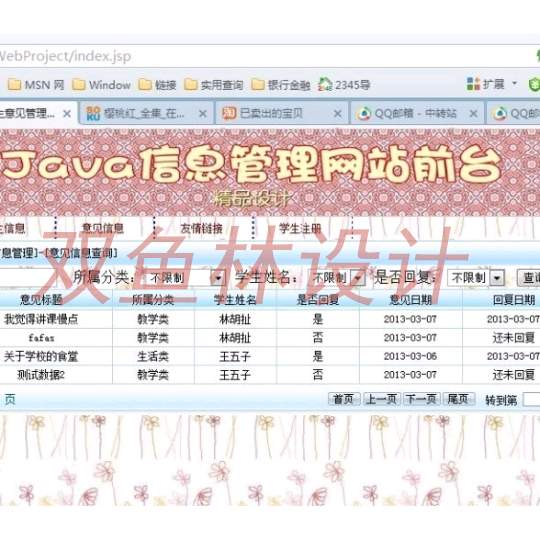
Task: Go to last page with 尾页
Action: [458, 399]
